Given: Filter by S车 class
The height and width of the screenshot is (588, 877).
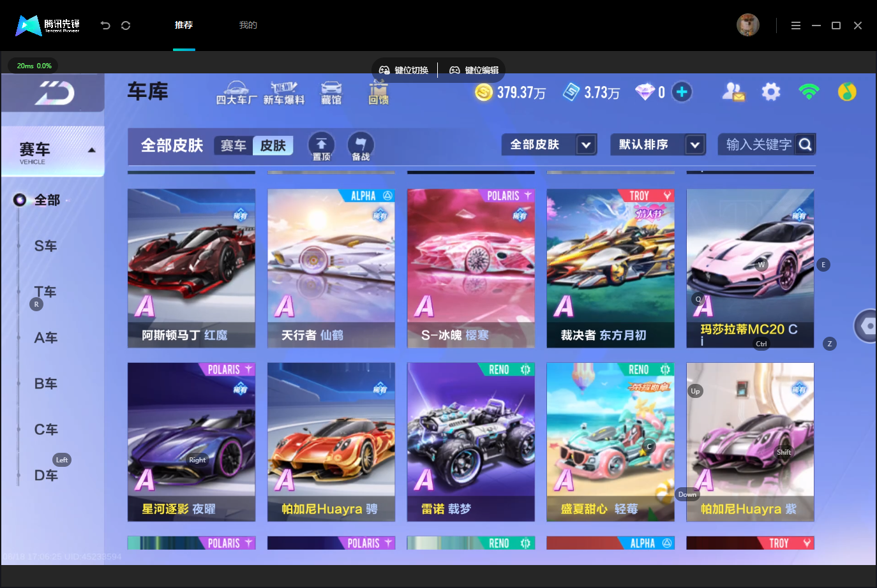Looking at the screenshot, I should [x=46, y=246].
